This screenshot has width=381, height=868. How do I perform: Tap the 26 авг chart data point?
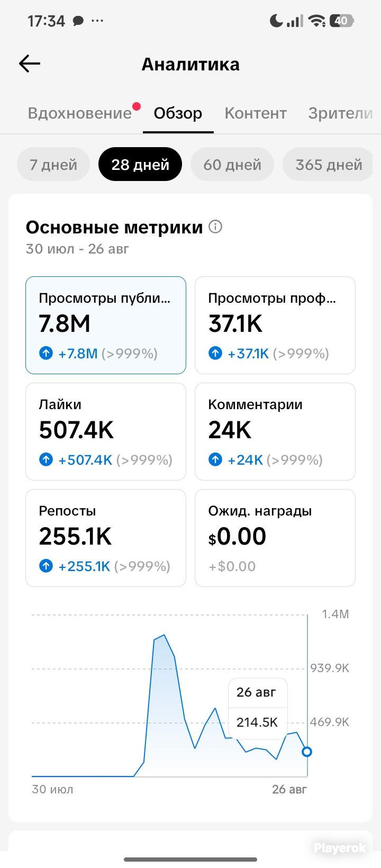tap(307, 752)
